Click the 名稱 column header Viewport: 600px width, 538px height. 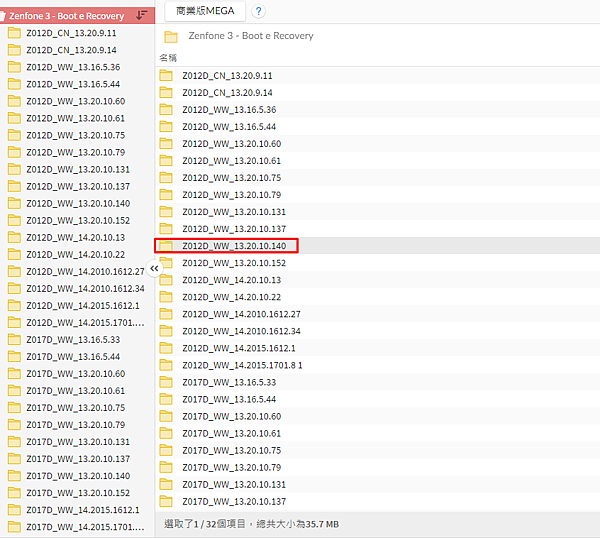pos(168,58)
